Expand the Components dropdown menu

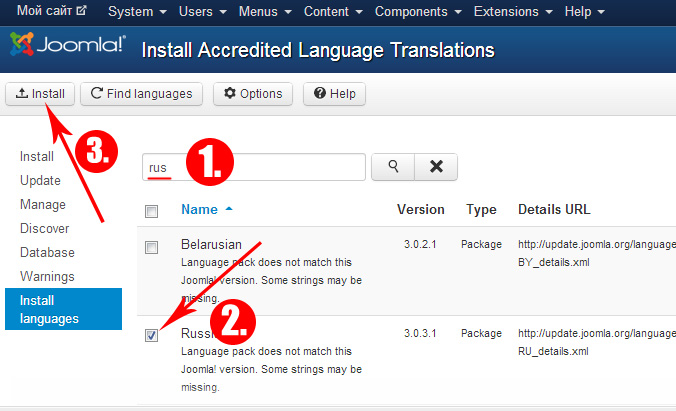417,12
